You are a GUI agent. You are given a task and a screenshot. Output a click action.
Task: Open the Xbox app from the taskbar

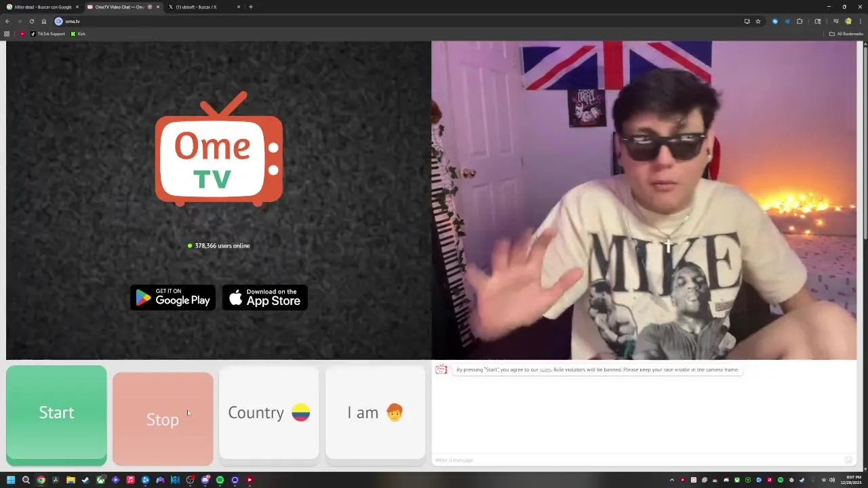point(100,480)
